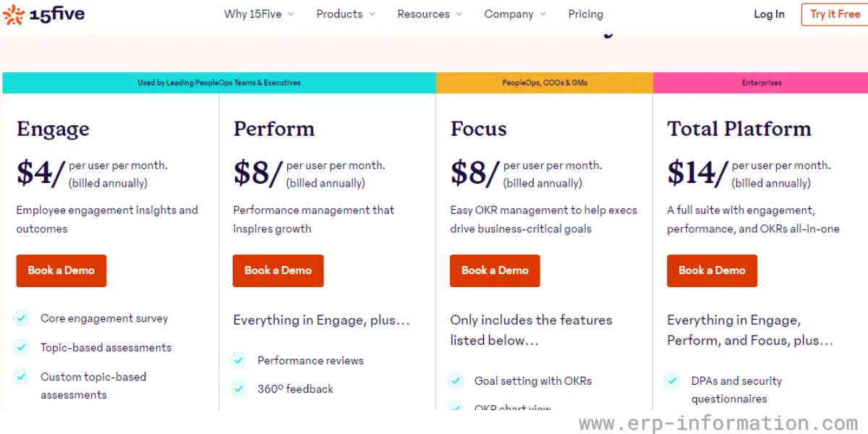Click checkmark icon beside 360° feedback

pyautogui.click(x=239, y=389)
